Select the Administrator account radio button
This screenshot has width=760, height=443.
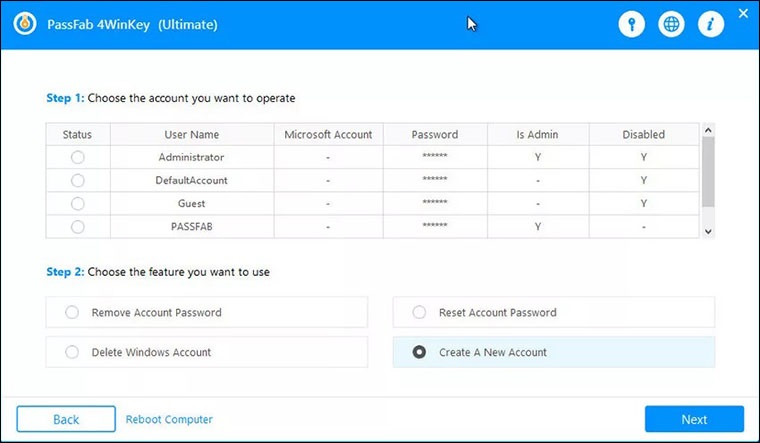[x=78, y=157]
